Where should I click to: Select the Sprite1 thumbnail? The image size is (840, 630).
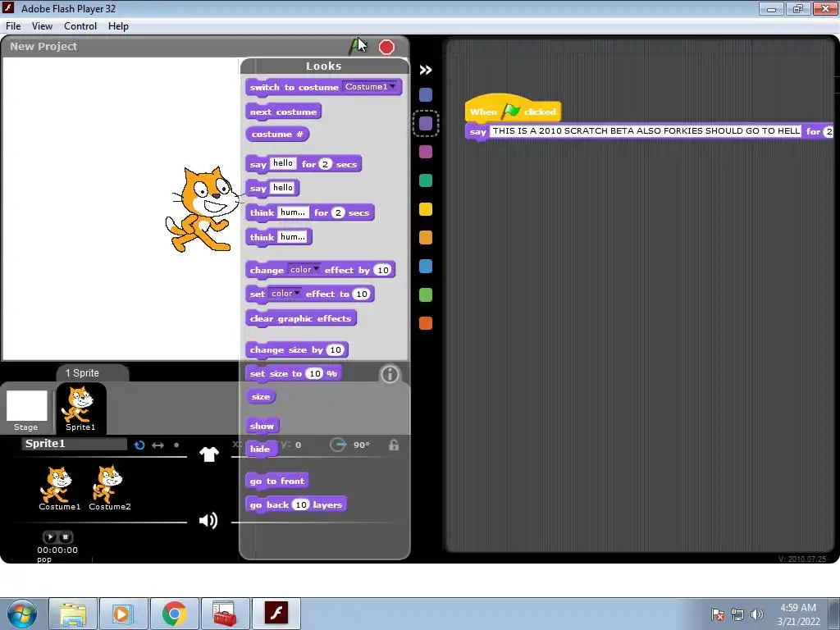[81, 409]
